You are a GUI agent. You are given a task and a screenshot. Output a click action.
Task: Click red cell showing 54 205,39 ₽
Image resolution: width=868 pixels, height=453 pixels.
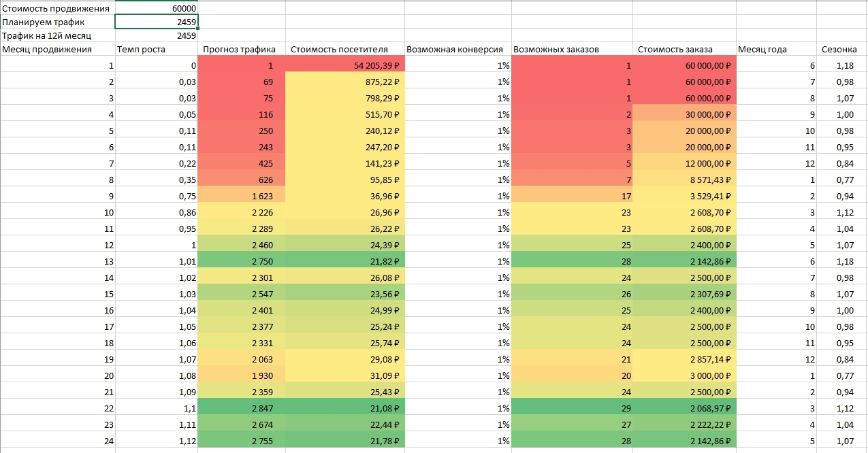(x=344, y=65)
